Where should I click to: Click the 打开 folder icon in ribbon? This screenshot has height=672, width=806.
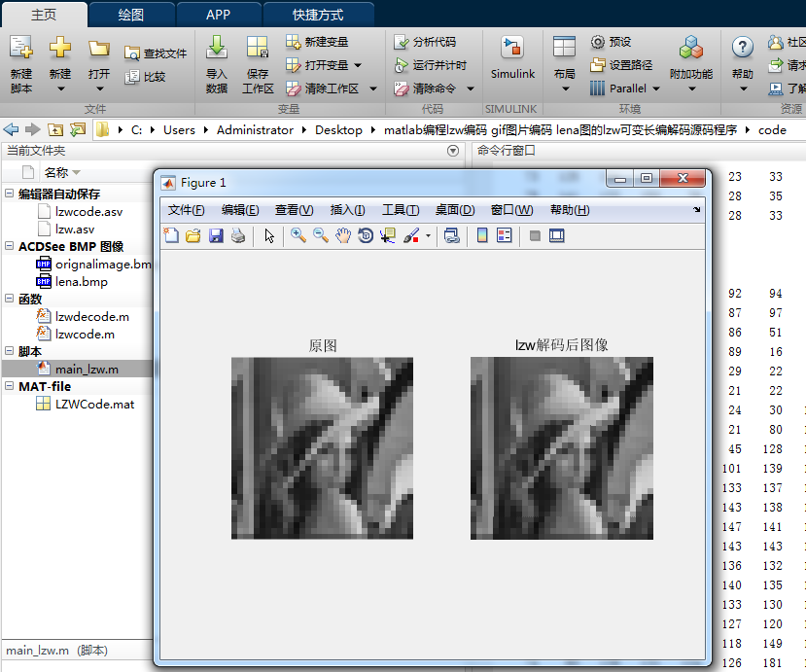click(x=99, y=49)
